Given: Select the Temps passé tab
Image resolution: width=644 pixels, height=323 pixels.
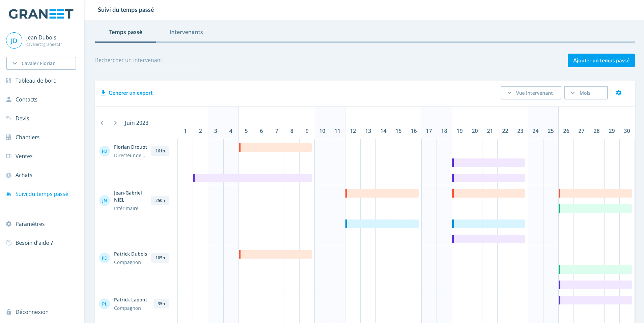Looking at the screenshot, I should tap(125, 32).
